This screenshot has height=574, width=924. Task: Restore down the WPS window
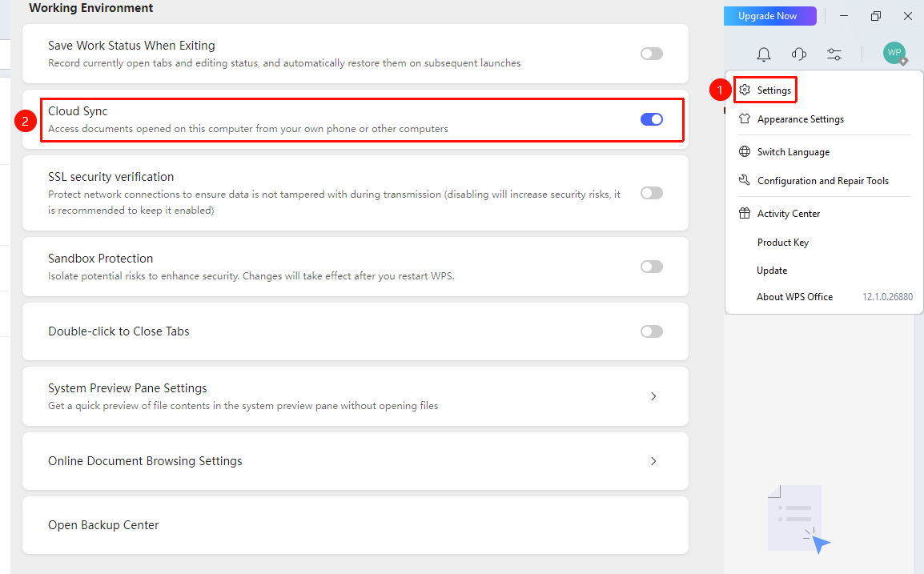(876, 16)
